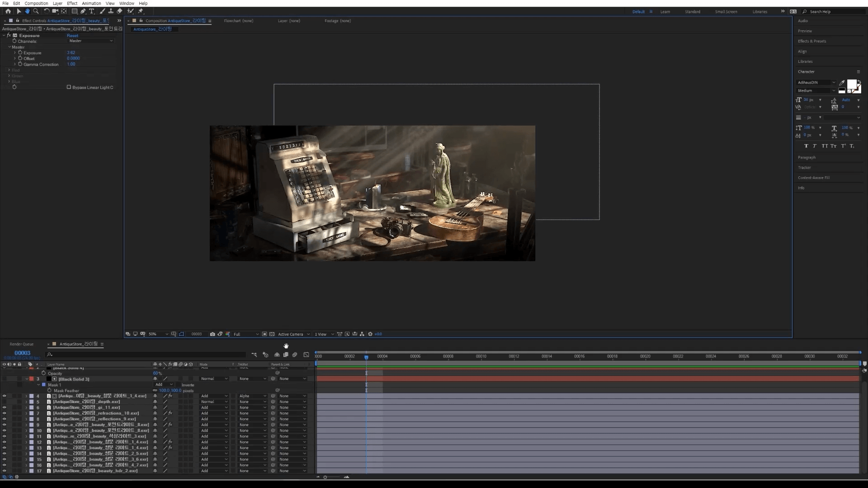Click the mask and shape path visibility icon
The width and height of the screenshot is (868, 488).
182,334
